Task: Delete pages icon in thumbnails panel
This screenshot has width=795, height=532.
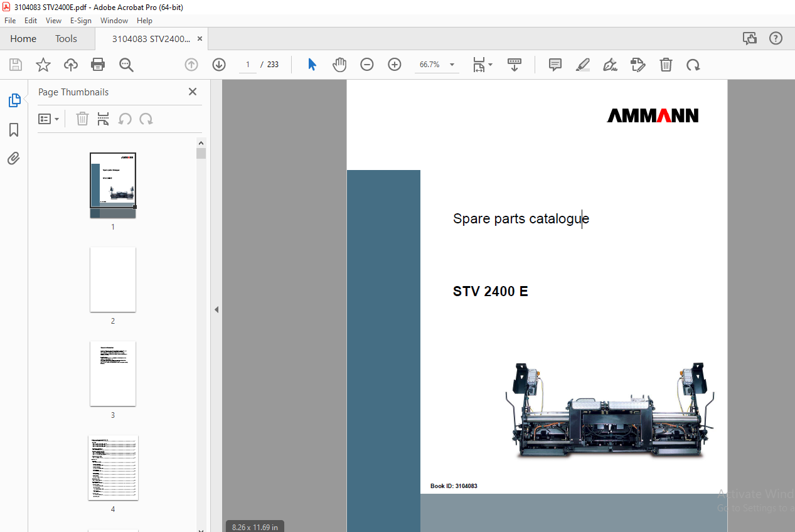Action: [82, 119]
